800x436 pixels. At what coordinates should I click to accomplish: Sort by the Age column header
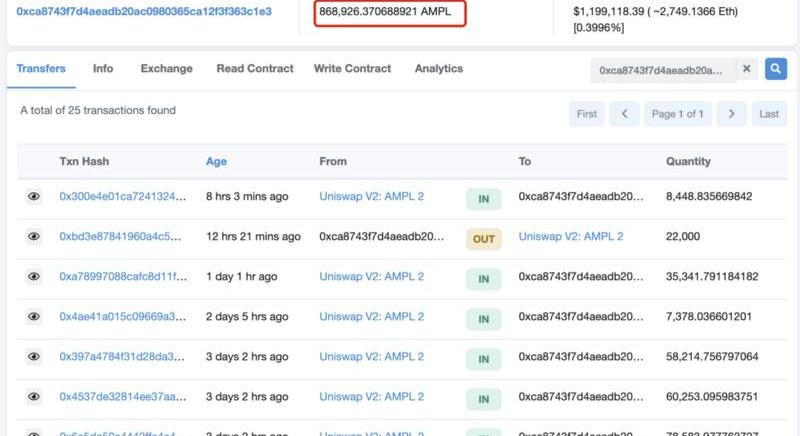(x=216, y=161)
